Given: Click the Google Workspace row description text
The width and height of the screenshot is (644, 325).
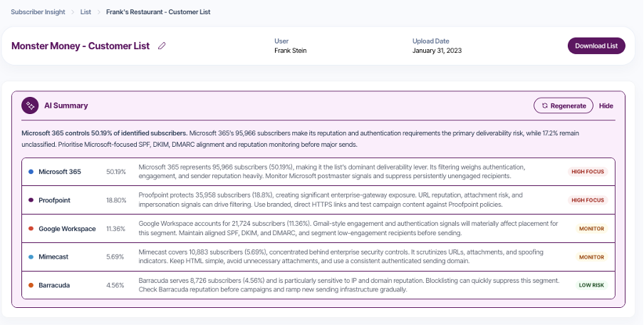Looking at the screenshot, I should tap(348, 229).
